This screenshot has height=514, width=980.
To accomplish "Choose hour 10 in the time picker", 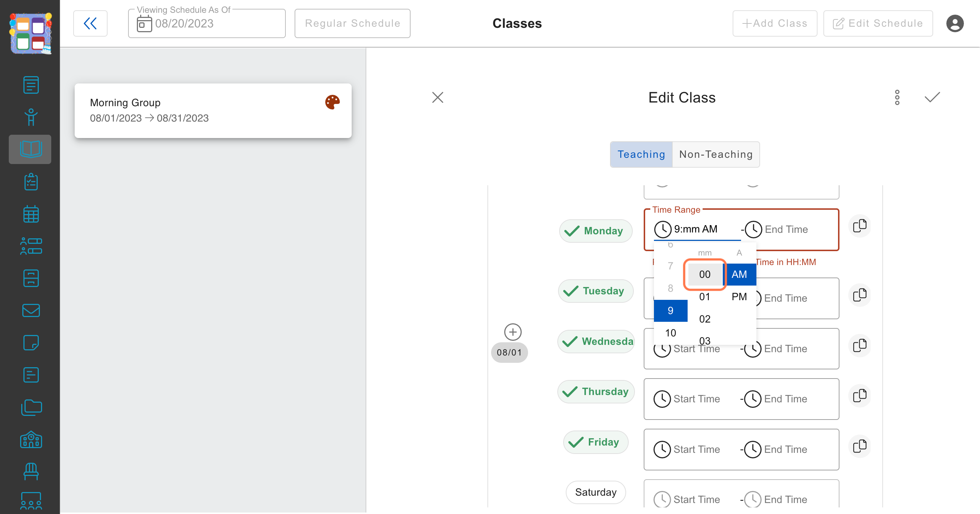I will 670,333.
